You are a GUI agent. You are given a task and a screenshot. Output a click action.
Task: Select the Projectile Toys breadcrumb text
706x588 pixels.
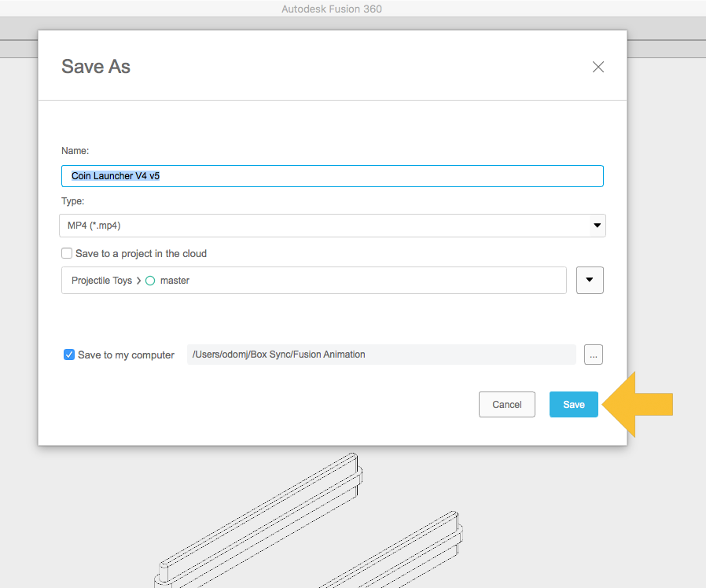[101, 281]
